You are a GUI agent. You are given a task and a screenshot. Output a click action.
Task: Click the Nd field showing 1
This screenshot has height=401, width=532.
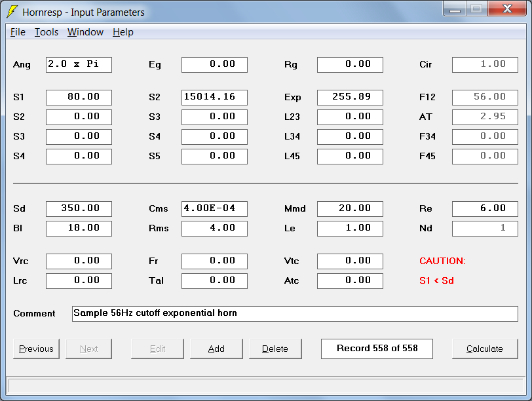tap(485, 228)
